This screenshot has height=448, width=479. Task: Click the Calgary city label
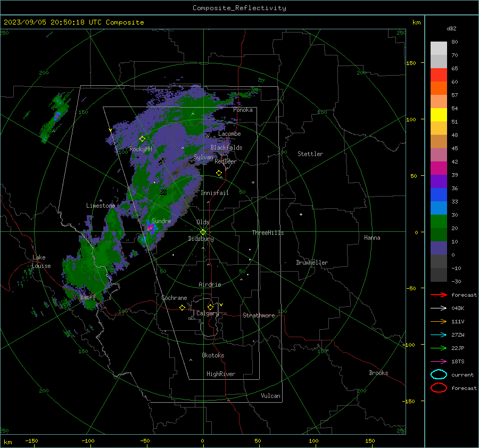[x=208, y=313]
